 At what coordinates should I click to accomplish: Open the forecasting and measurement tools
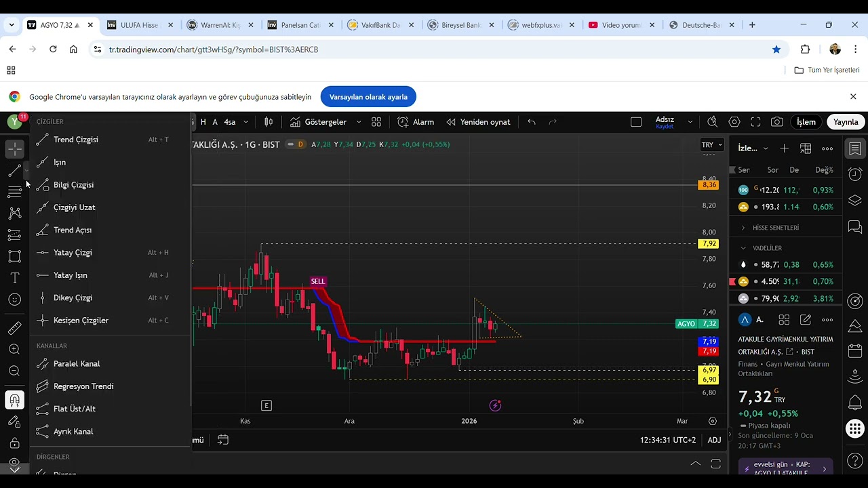click(14, 235)
